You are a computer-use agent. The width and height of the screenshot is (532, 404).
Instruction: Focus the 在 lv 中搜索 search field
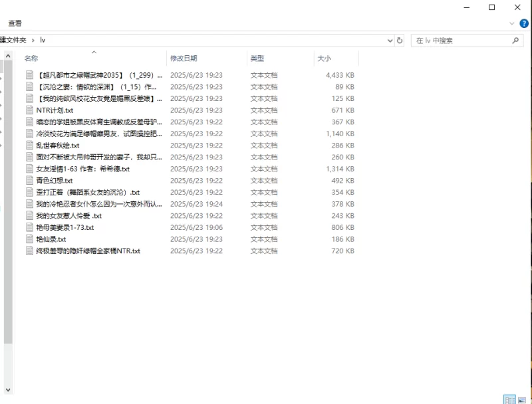click(x=459, y=41)
